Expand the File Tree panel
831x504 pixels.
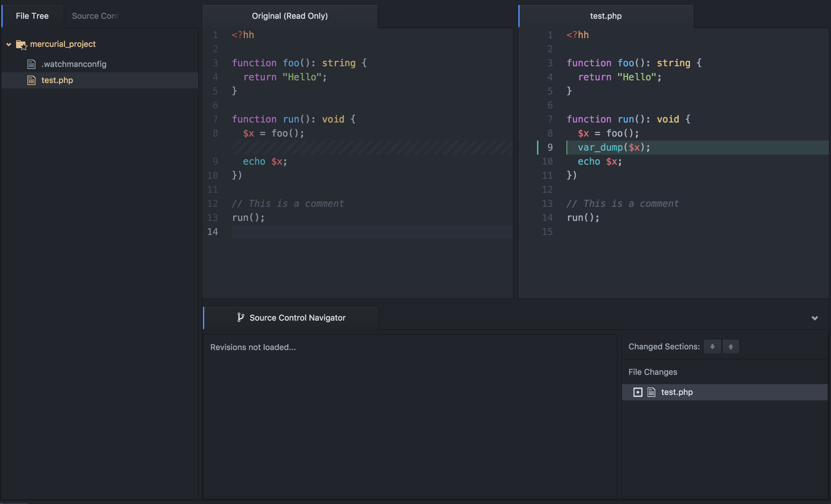[32, 15]
